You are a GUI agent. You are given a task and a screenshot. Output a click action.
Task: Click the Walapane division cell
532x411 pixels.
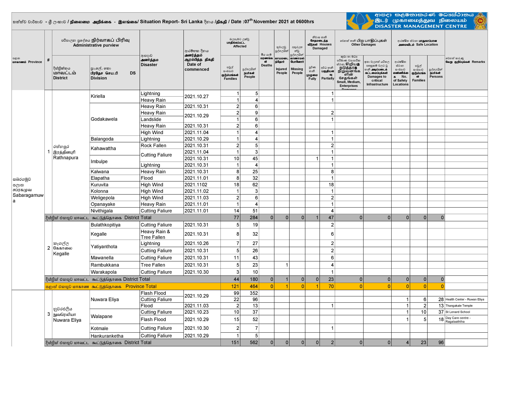tap(115, 316)
